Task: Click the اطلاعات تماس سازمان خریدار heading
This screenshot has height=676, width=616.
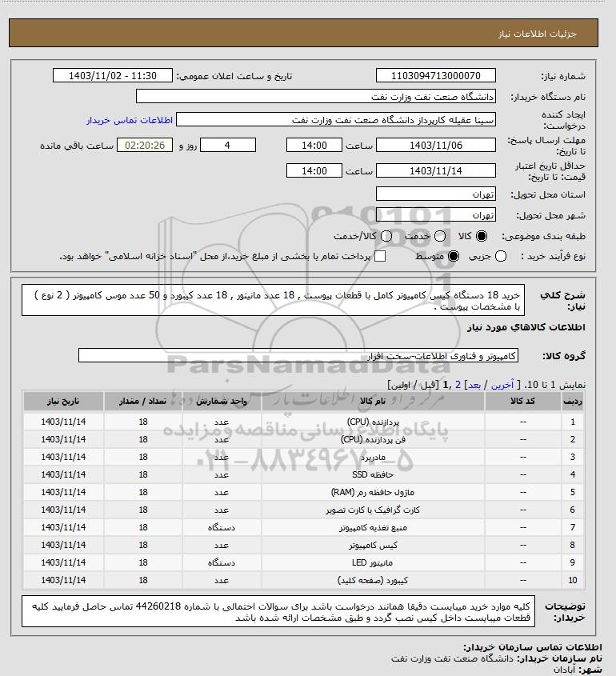Action: [x=532, y=647]
